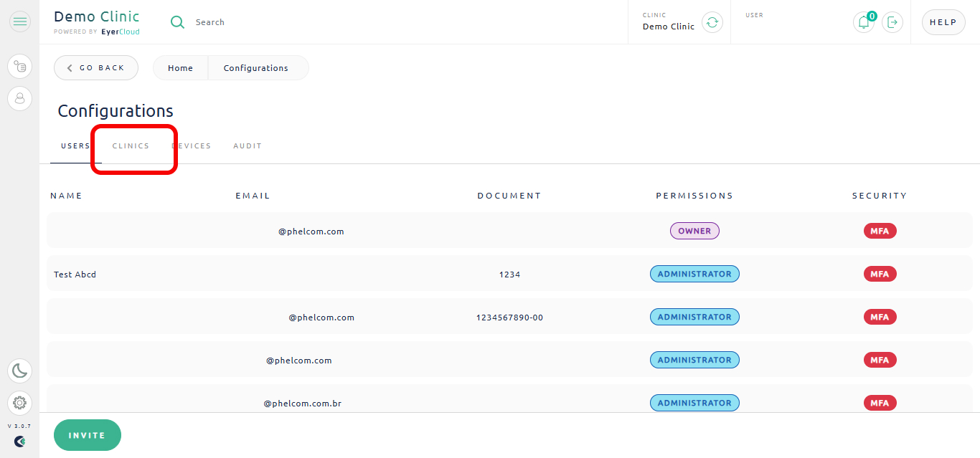This screenshot has width=980, height=458.
Task: Open the Test Abcd user row
Action: coord(509,274)
